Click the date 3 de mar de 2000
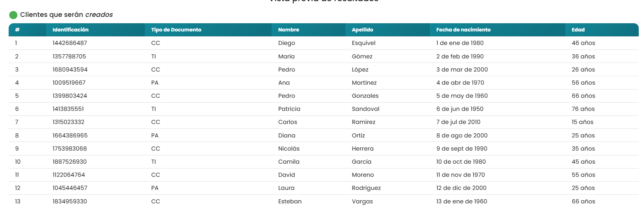The height and width of the screenshot is (212, 644). 462,70
